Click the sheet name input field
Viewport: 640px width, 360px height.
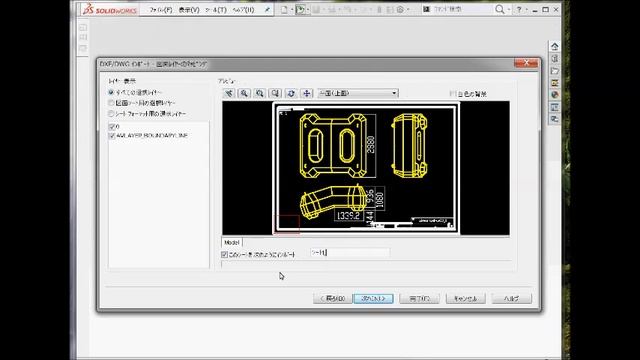350,253
